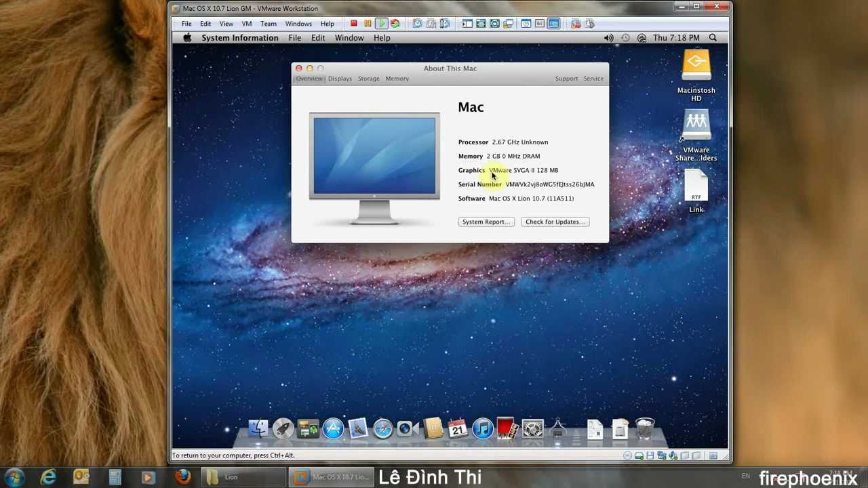
Task: Switch to the Storage tab
Action: point(368,79)
